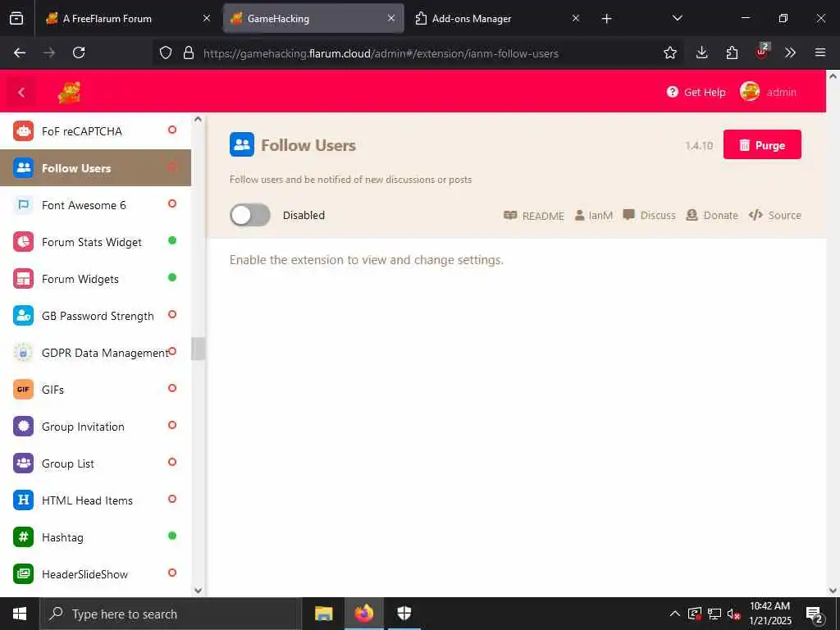
Task: Purge the Follow Users extension
Action: click(762, 144)
